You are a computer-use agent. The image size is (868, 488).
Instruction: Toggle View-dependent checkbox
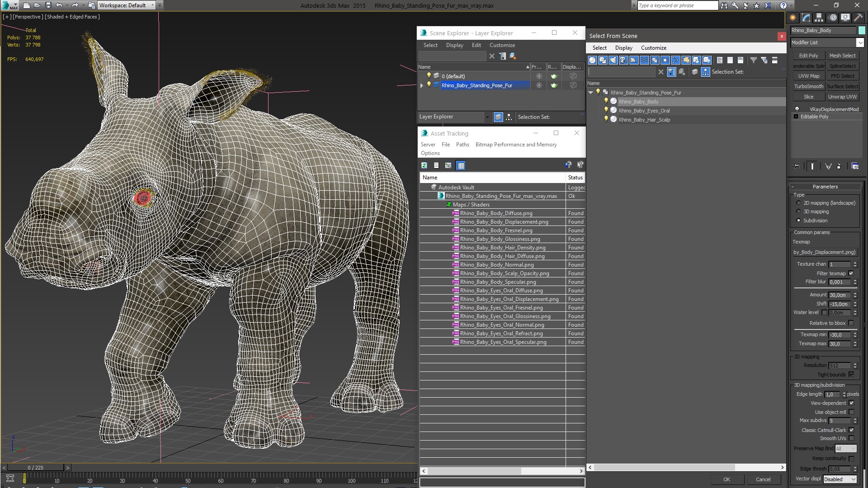pyautogui.click(x=851, y=403)
